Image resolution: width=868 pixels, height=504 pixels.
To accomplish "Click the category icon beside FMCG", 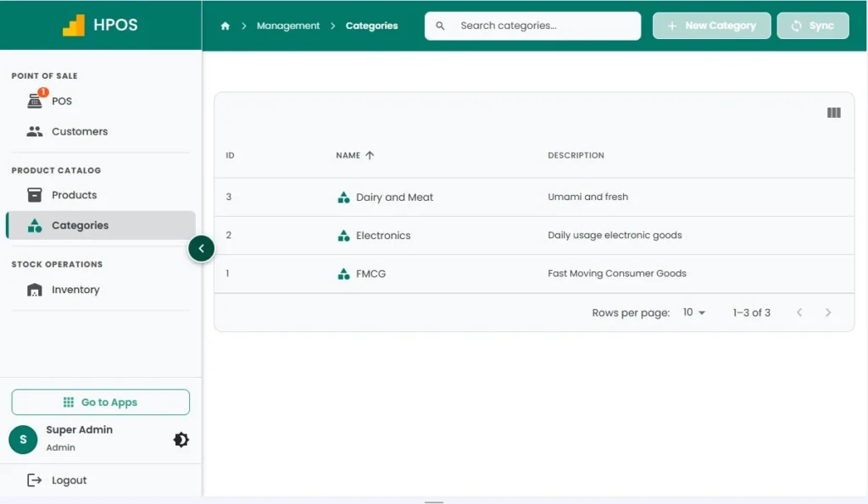I will point(343,274).
